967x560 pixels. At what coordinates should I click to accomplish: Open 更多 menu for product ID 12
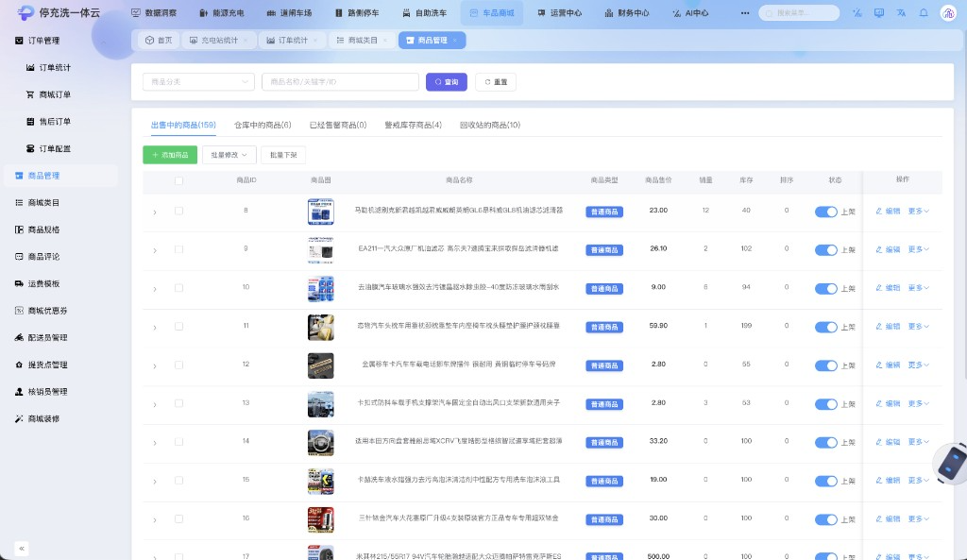click(918, 365)
